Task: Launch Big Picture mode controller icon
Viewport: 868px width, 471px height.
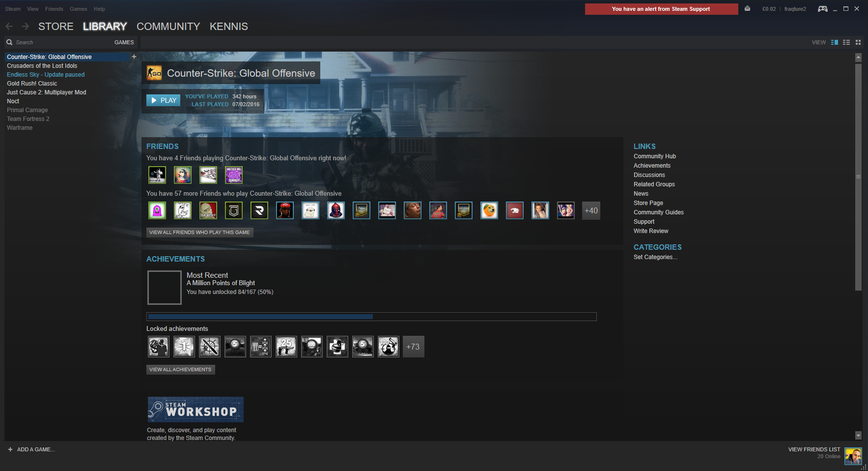Action: point(822,9)
